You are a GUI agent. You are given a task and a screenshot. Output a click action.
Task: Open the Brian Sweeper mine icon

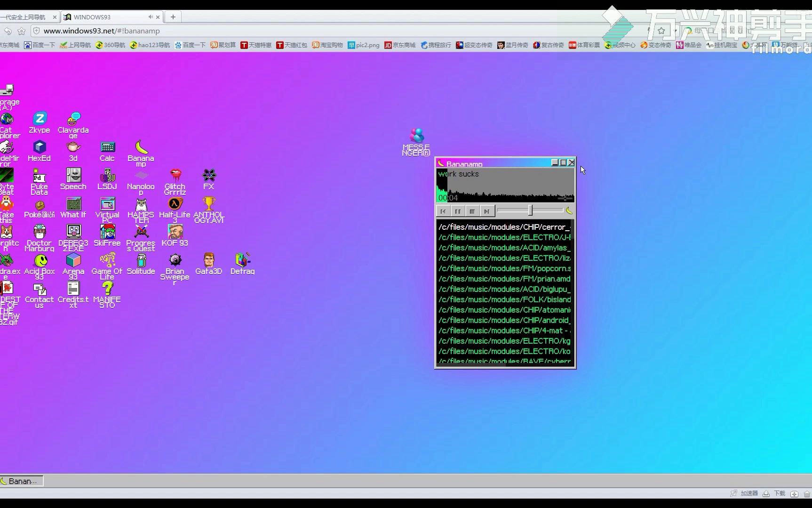tap(175, 268)
